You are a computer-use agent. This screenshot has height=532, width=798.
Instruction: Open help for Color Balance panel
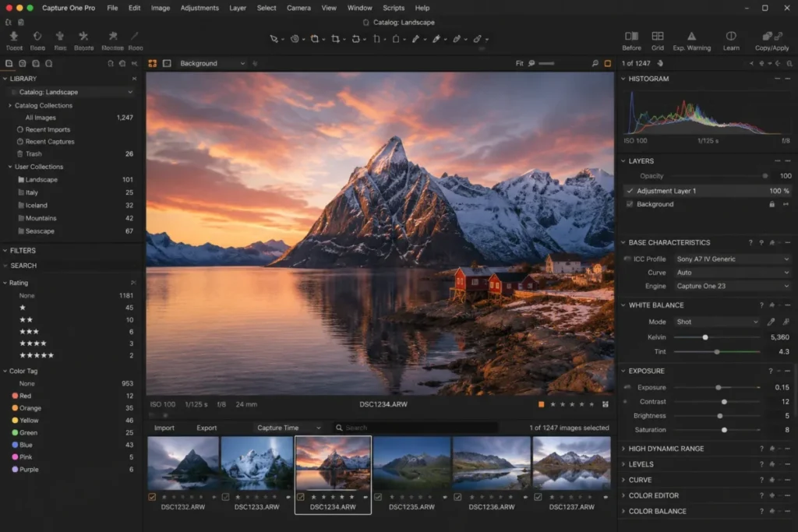pos(761,511)
